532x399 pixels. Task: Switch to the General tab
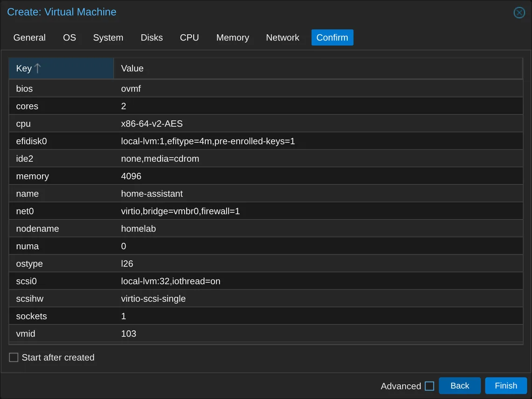(x=29, y=38)
